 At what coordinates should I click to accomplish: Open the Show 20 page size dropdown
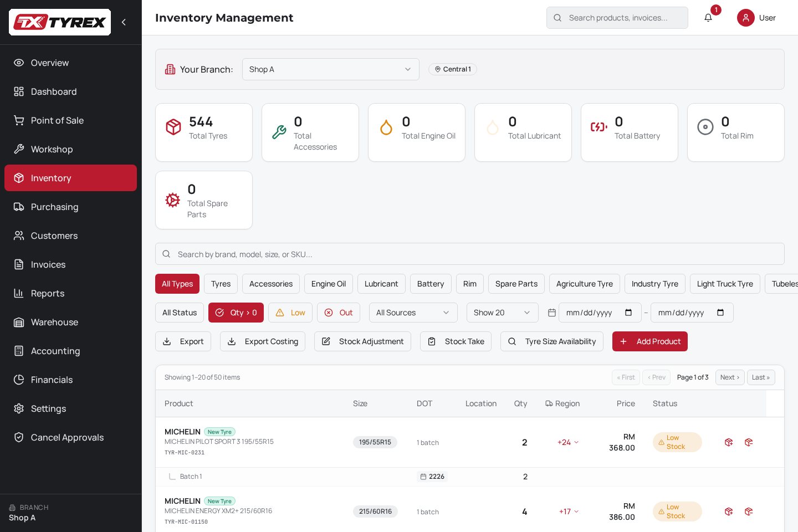(503, 313)
